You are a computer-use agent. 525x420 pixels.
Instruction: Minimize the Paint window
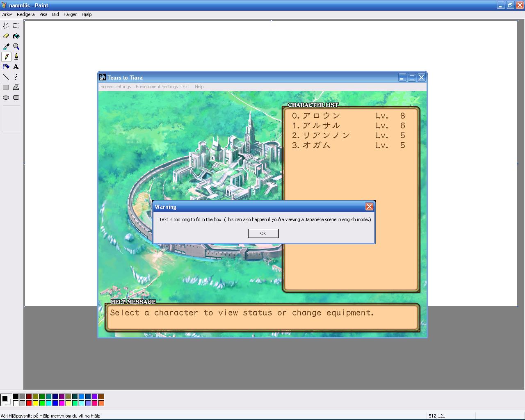[x=501, y=5]
